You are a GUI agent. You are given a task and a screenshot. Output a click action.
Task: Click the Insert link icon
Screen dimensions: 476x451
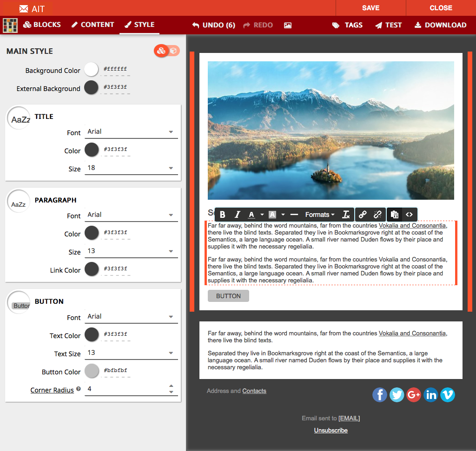(x=363, y=215)
